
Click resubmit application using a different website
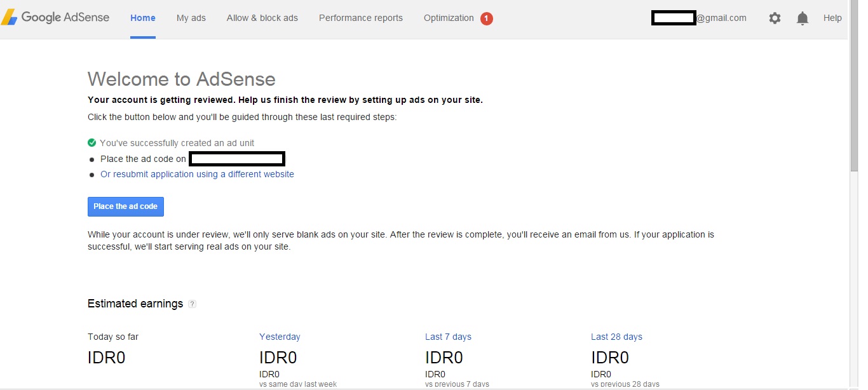coord(197,173)
